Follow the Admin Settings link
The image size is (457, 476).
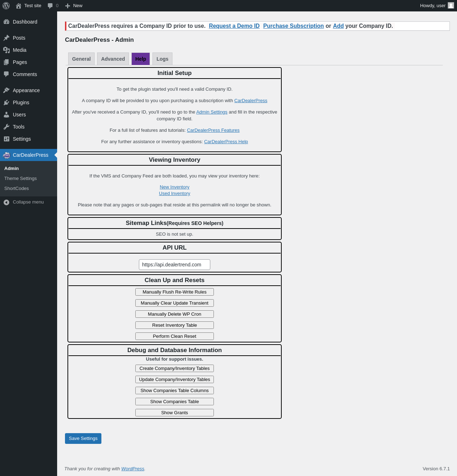pyautogui.click(x=212, y=112)
